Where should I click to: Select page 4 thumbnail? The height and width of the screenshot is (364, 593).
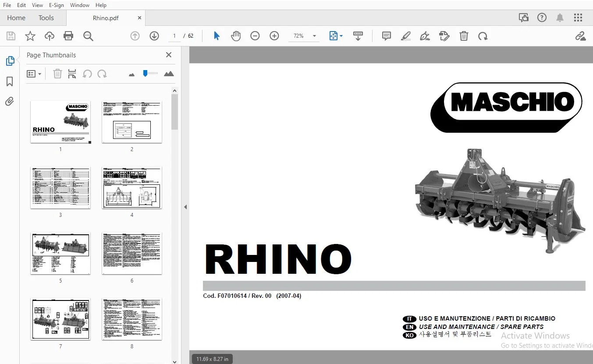pyautogui.click(x=132, y=187)
